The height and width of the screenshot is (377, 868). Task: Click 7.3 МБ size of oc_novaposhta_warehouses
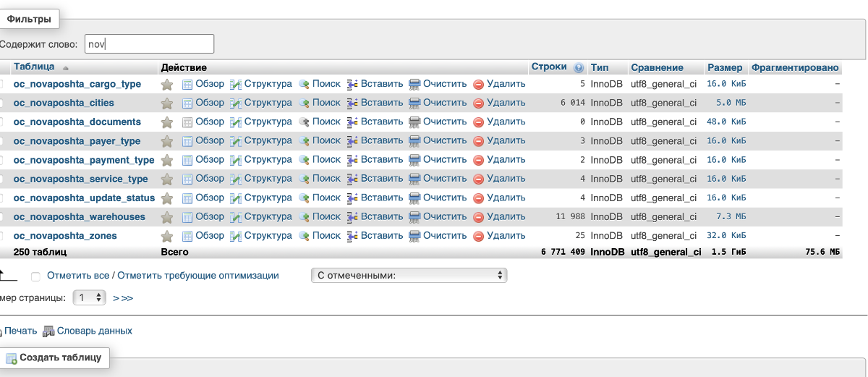point(731,217)
